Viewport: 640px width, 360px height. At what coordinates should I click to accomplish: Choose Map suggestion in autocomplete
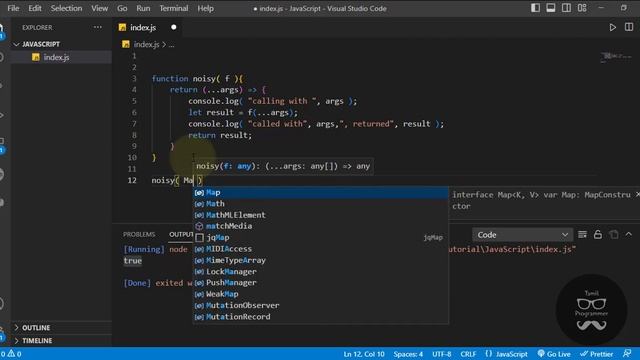pyautogui.click(x=320, y=192)
